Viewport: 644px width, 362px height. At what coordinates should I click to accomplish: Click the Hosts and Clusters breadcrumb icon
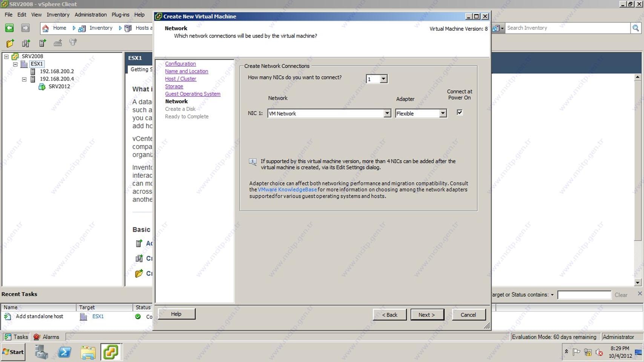point(128,28)
